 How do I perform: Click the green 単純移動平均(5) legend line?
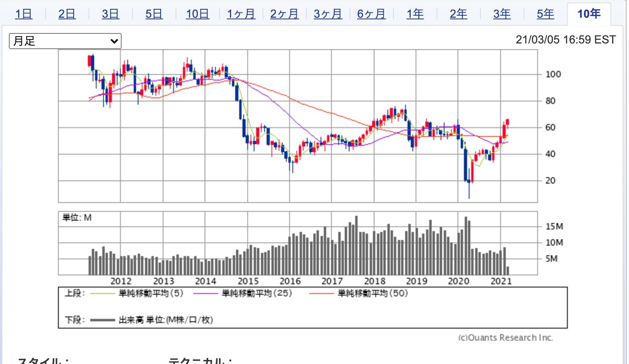[x=103, y=294]
